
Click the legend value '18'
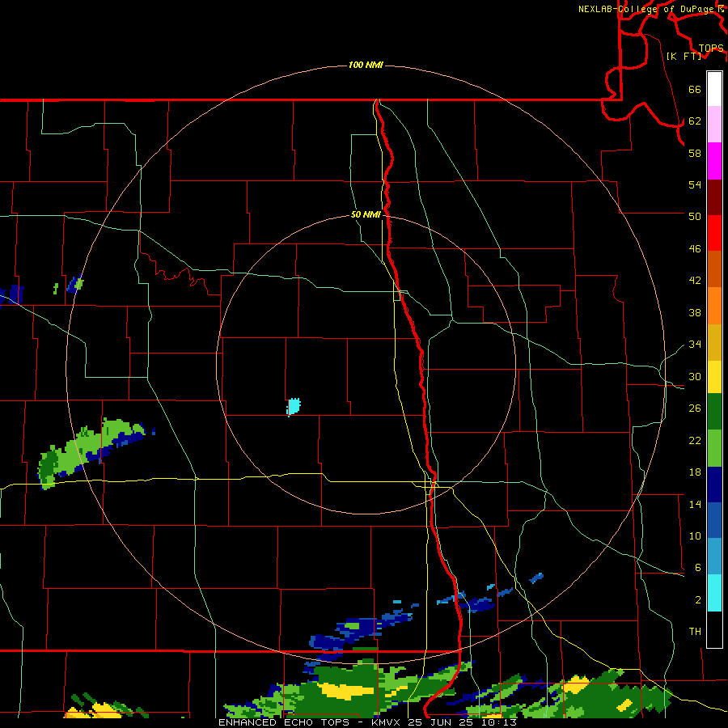[695, 472]
